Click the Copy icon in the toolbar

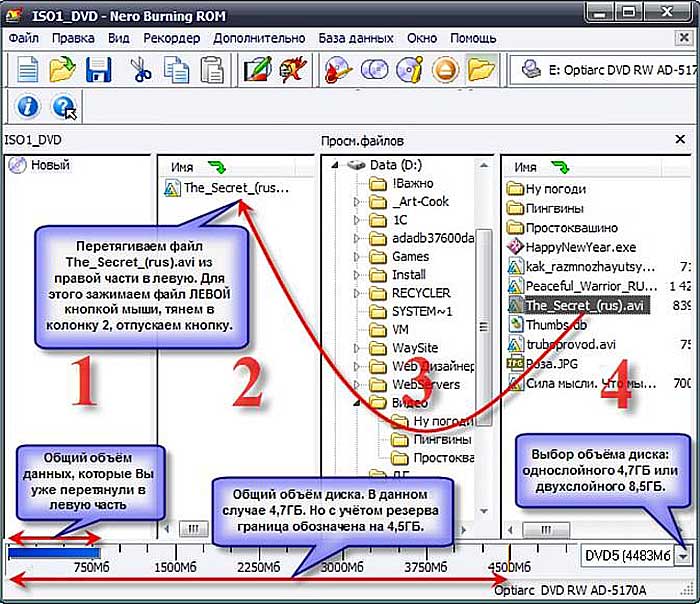coord(176,70)
